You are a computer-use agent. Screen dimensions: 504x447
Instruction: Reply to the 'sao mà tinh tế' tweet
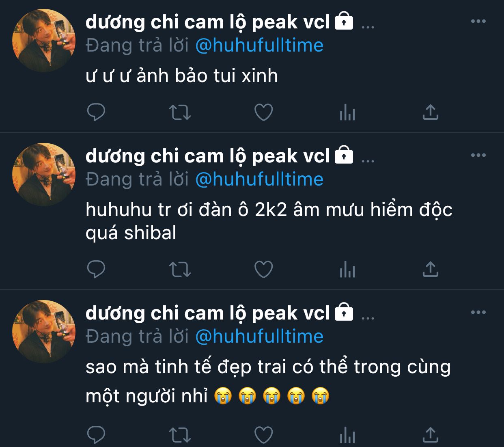pyautogui.click(x=96, y=435)
